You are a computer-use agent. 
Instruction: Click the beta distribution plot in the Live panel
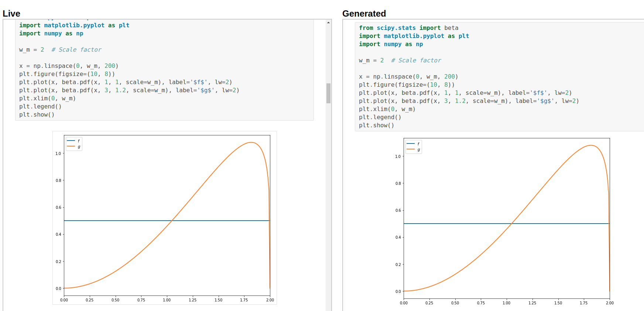pos(165,218)
